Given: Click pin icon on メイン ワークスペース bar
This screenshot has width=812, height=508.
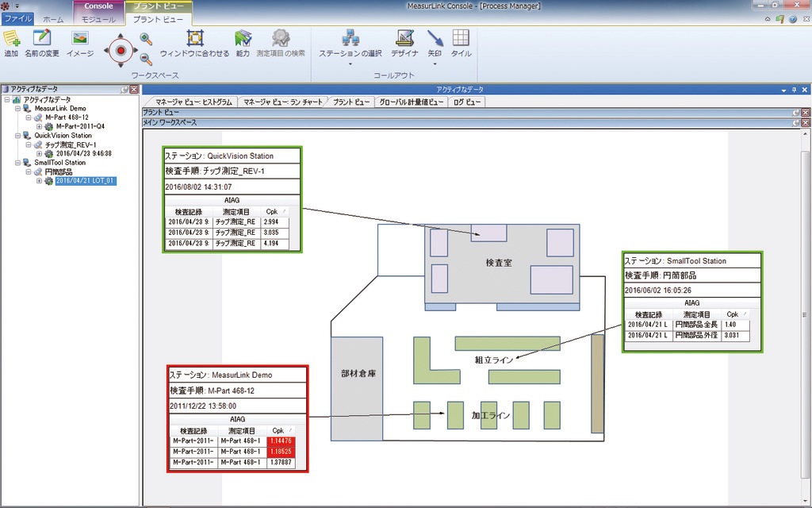Looking at the screenshot, I should [796, 123].
